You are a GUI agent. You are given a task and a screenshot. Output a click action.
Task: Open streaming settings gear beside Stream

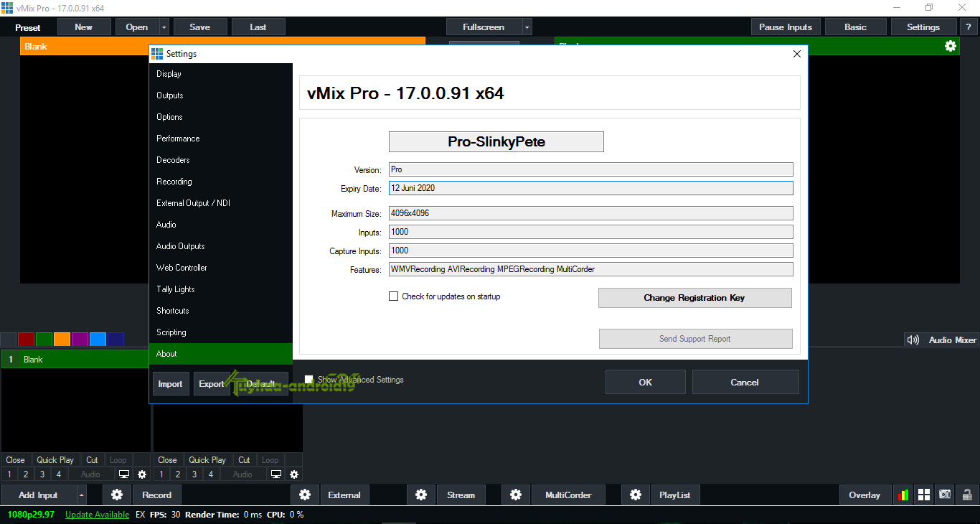coord(421,495)
